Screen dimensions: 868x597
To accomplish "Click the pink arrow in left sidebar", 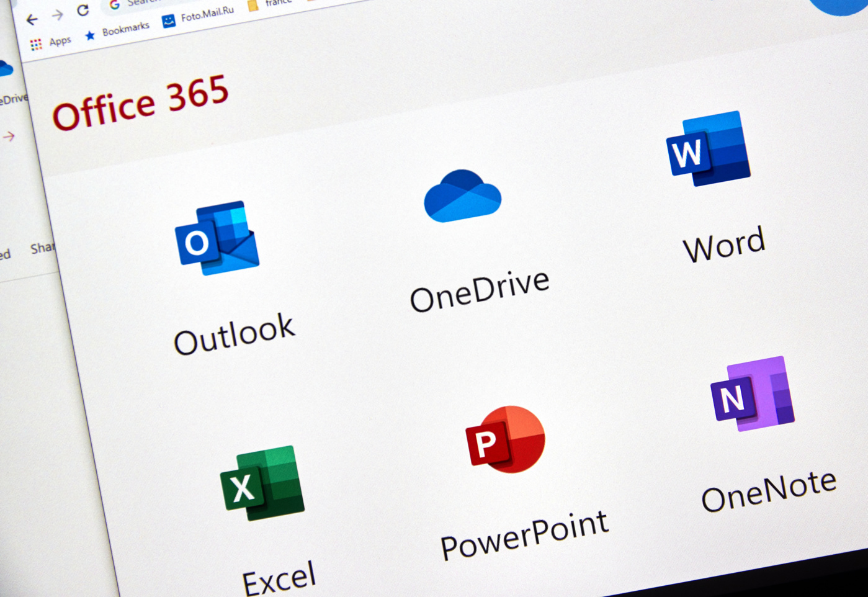I will (8, 136).
